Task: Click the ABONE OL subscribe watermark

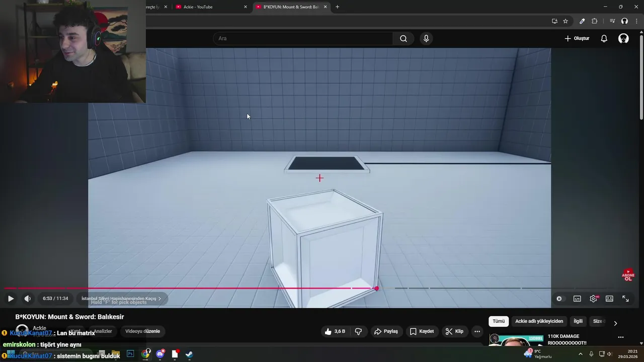Action: [x=628, y=275]
